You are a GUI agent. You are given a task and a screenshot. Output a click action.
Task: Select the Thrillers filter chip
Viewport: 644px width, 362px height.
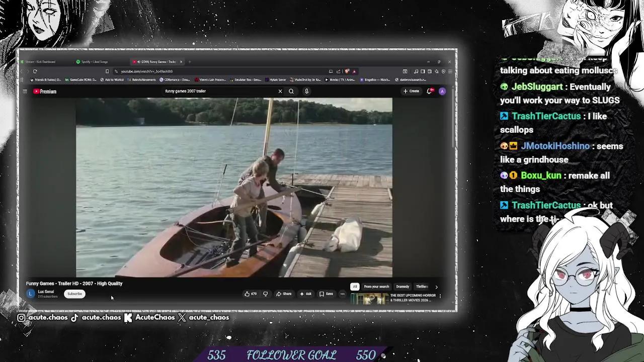(422, 287)
